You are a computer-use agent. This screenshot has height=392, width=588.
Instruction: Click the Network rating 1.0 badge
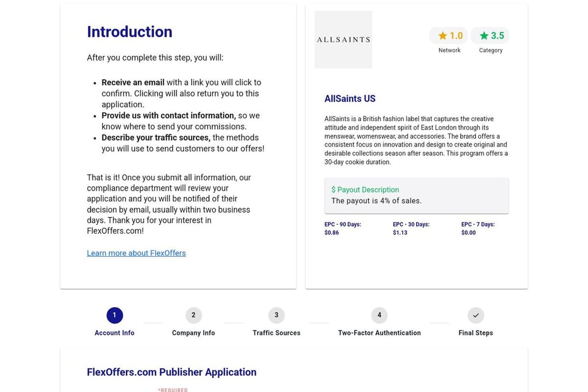[449, 36]
